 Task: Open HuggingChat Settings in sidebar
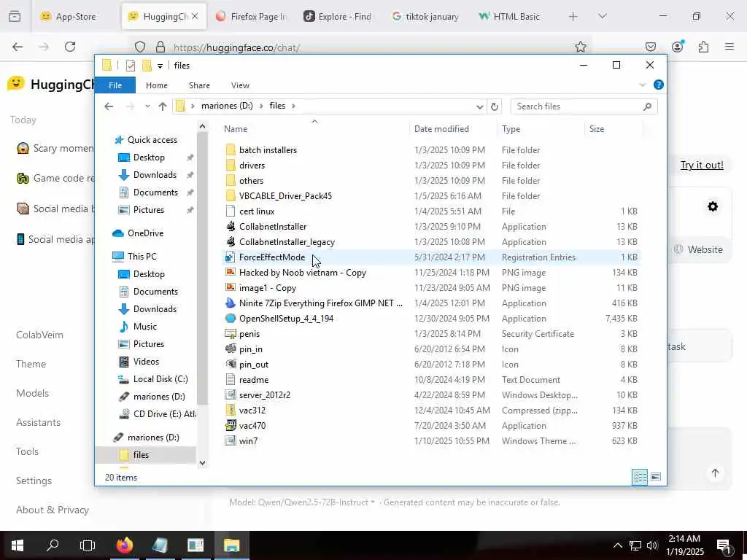[x=34, y=481]
